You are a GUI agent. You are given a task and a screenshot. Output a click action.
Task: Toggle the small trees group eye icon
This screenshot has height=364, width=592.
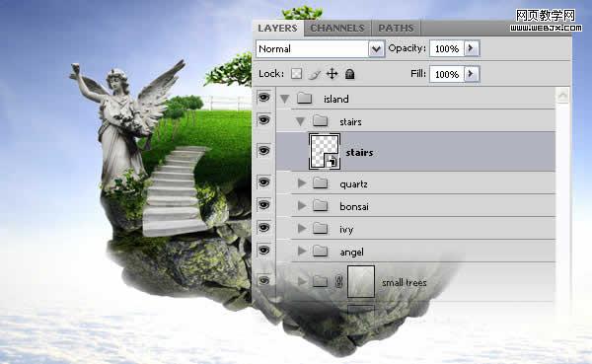(x=263, y=280)
